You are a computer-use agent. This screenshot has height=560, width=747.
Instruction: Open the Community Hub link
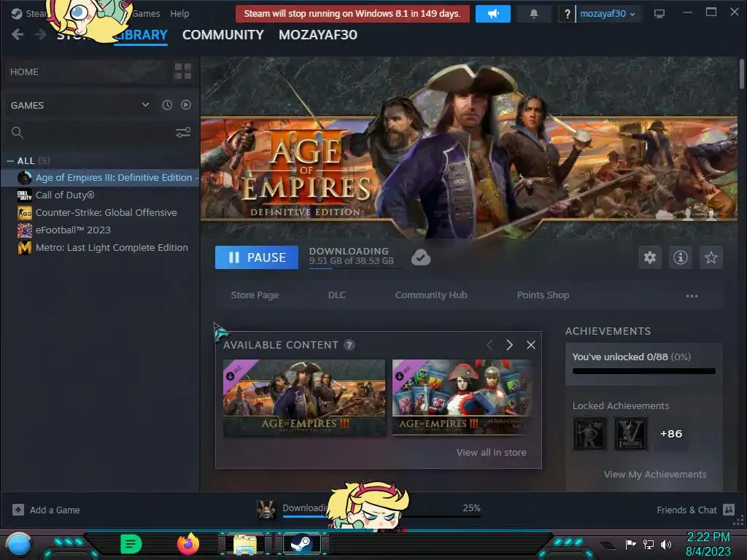tap(431, 295)
